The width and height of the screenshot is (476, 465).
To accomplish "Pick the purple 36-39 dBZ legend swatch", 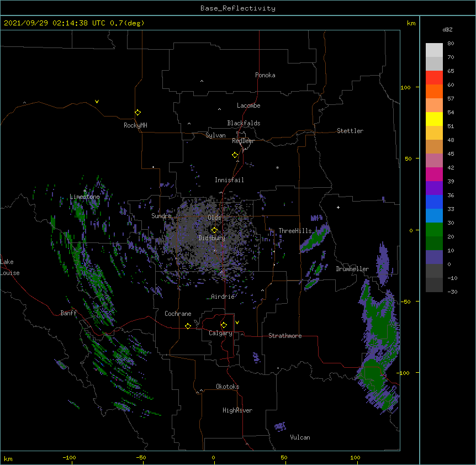I will pos(434,188).
